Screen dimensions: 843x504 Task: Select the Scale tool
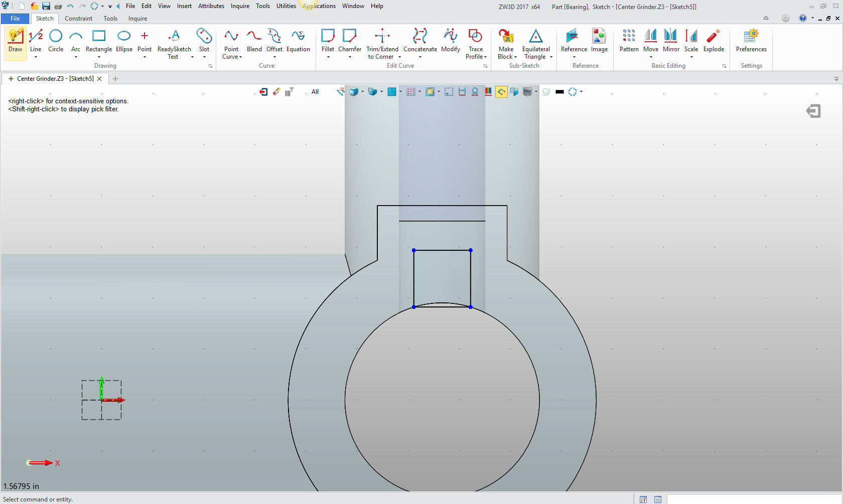tap(691, 40)
